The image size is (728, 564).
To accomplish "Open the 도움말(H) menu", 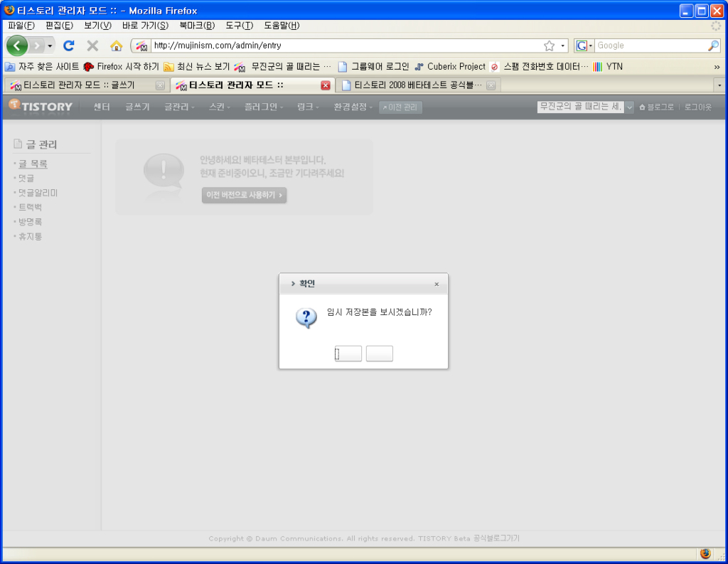I will tap(282, 26).
